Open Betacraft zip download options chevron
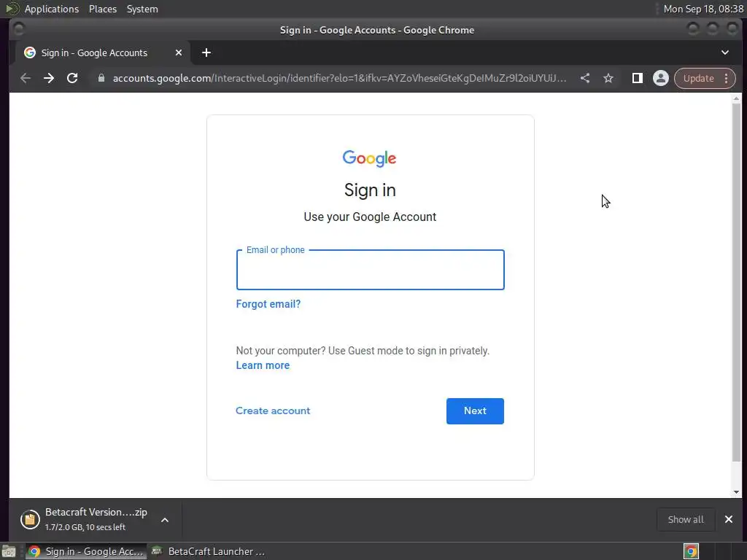The height and width of the screenshot is (560, 747). coord(165,520)
